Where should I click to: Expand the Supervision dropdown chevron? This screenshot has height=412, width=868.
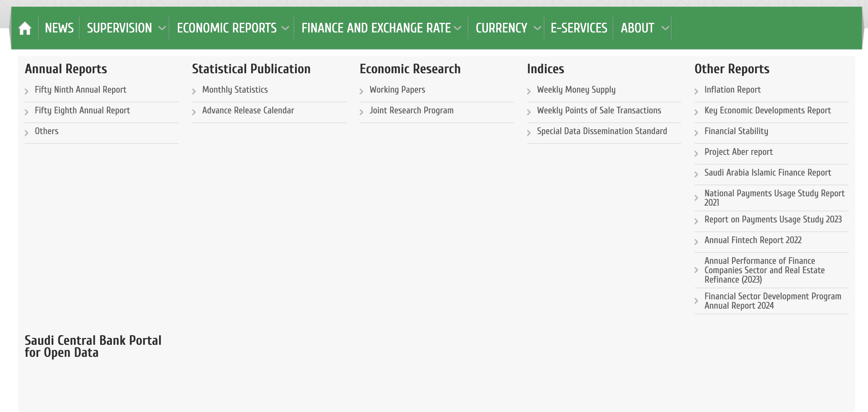pos(162,28)
